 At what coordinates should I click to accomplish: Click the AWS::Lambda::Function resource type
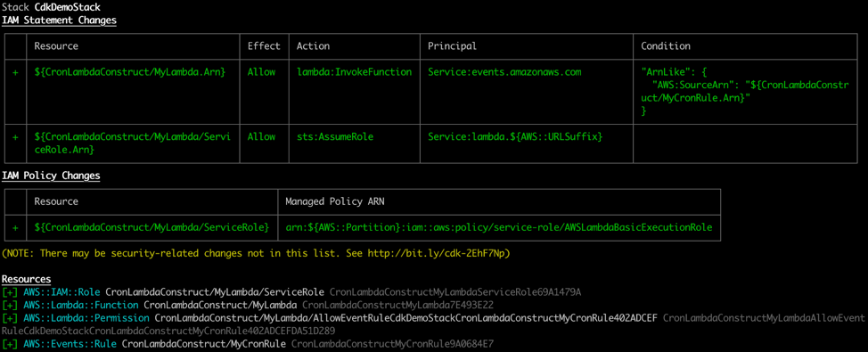point(81,305)
